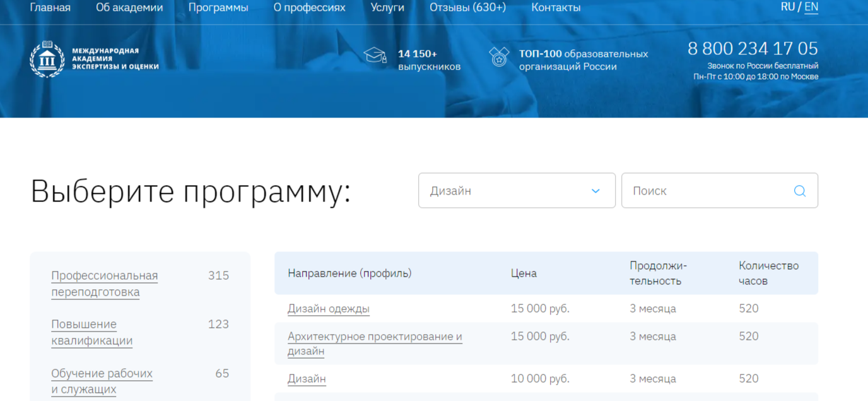Select the Профессиональная переподготовка filter
Screen dimensions: 868x401
click(x=104, y=284)
